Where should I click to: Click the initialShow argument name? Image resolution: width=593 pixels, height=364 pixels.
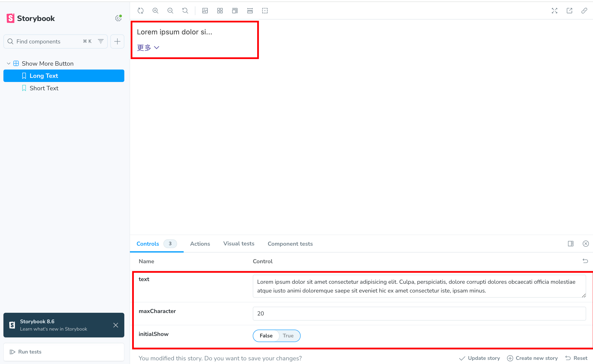[154, 334]
